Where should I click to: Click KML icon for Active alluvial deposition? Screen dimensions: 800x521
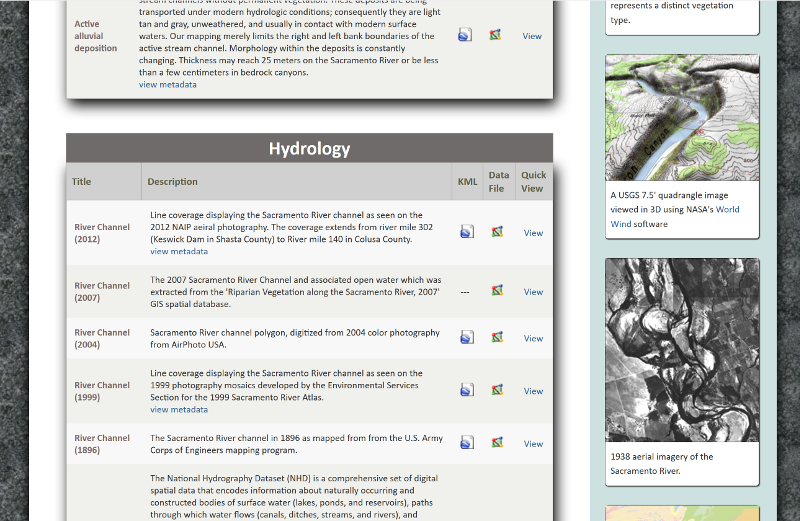[x=465, y=35]
